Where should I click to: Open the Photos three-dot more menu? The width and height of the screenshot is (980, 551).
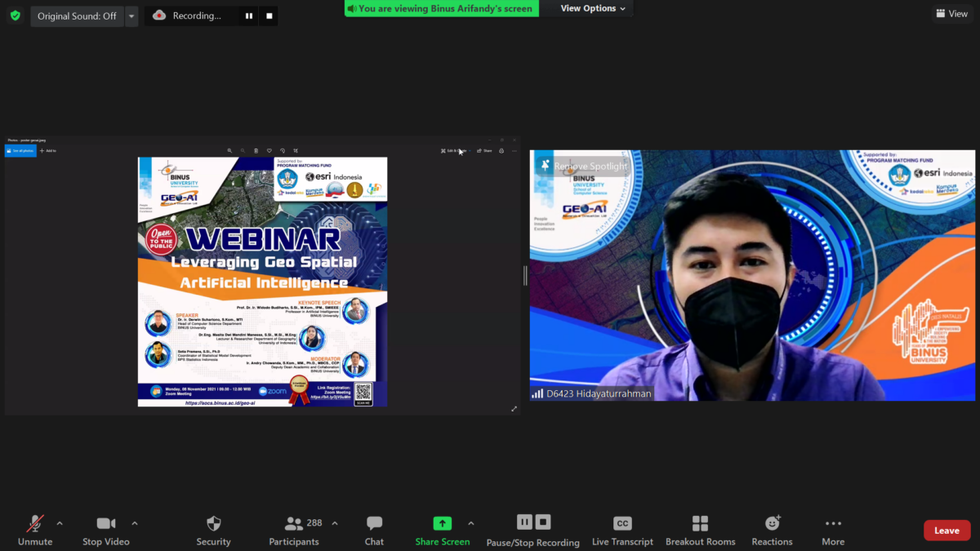[x=514, y=151]
